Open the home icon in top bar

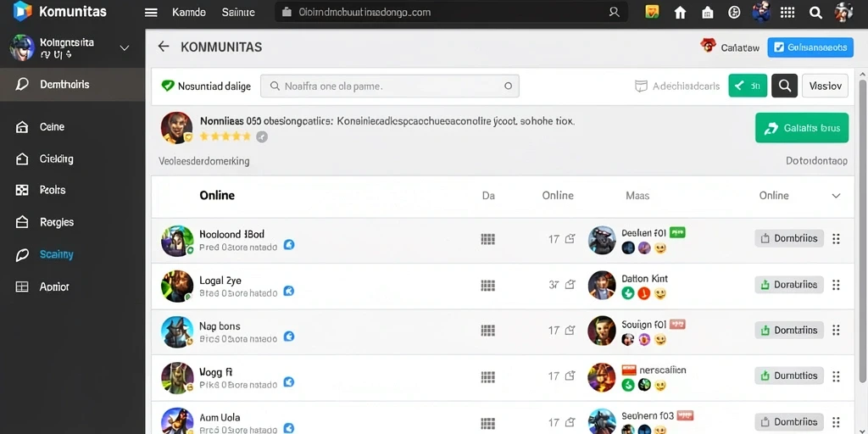(680, 12)
